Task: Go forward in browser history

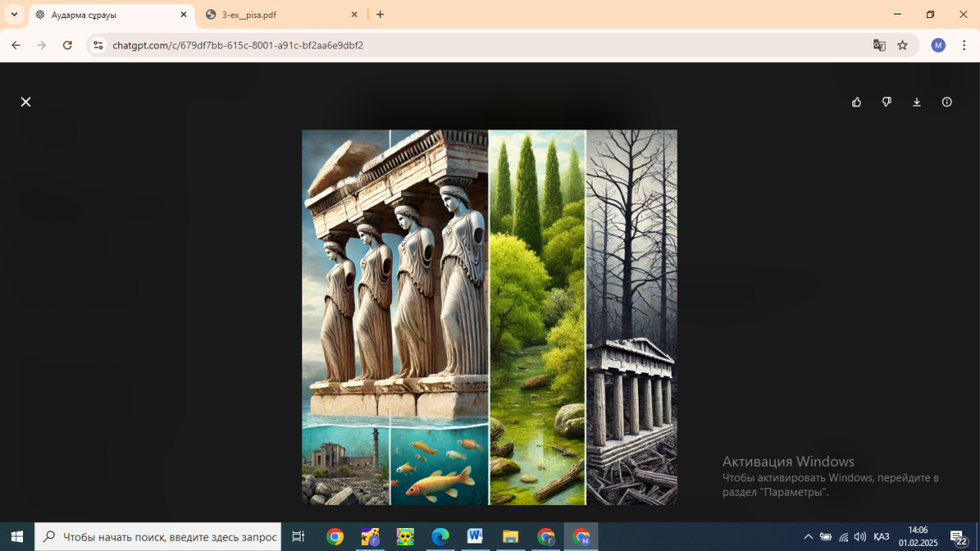Action: click(41, 45)
